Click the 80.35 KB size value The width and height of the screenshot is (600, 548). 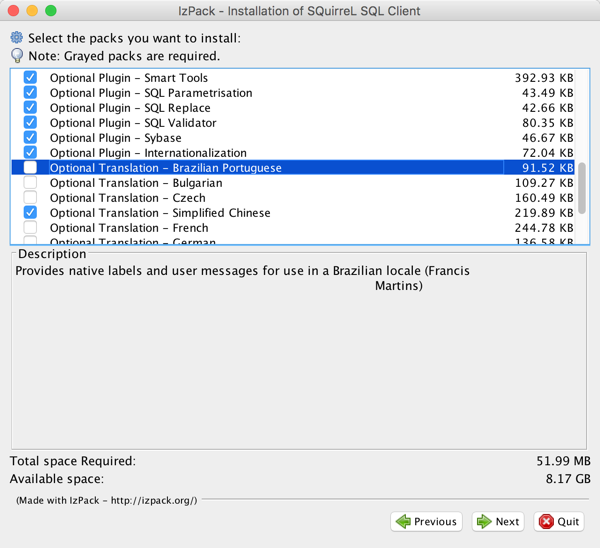point(548,122)
